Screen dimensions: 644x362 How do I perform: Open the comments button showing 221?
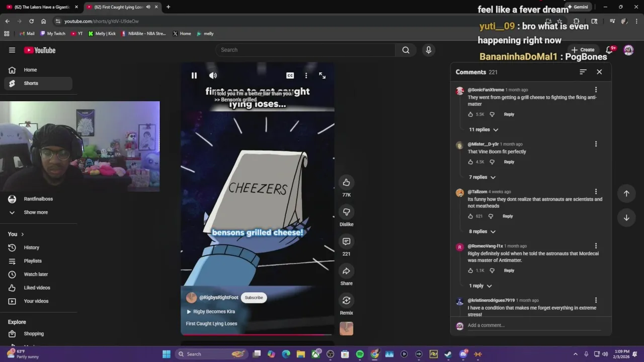click(x=346, y=241)
